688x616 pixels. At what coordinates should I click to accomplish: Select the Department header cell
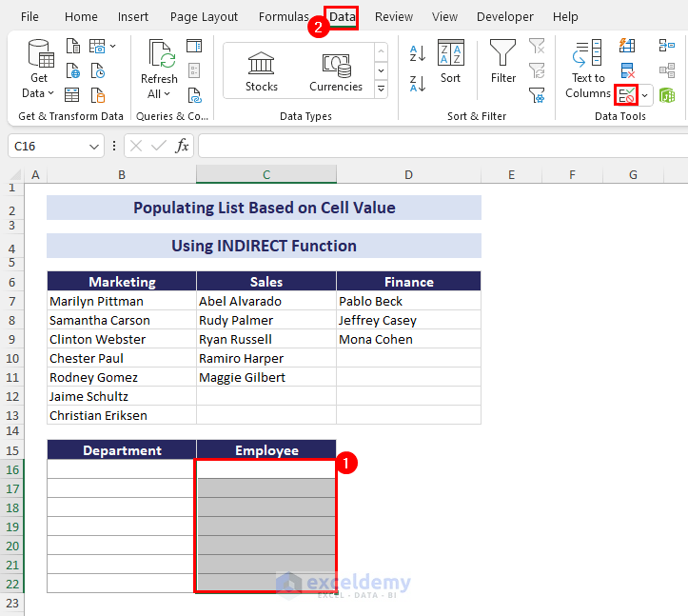point(122,450)
